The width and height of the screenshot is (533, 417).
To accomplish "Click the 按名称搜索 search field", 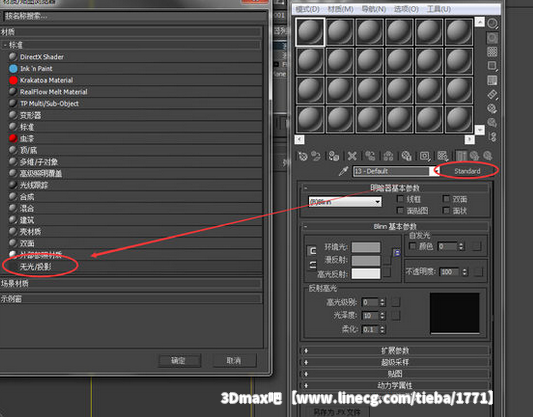I will [x=135, y=16].
